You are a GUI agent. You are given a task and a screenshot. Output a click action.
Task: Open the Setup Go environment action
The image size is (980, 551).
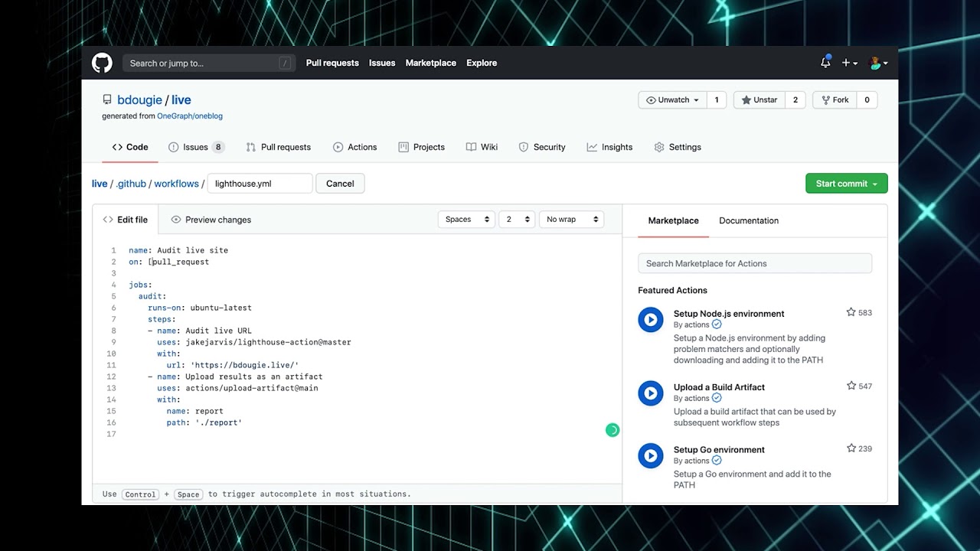(719, 450)
